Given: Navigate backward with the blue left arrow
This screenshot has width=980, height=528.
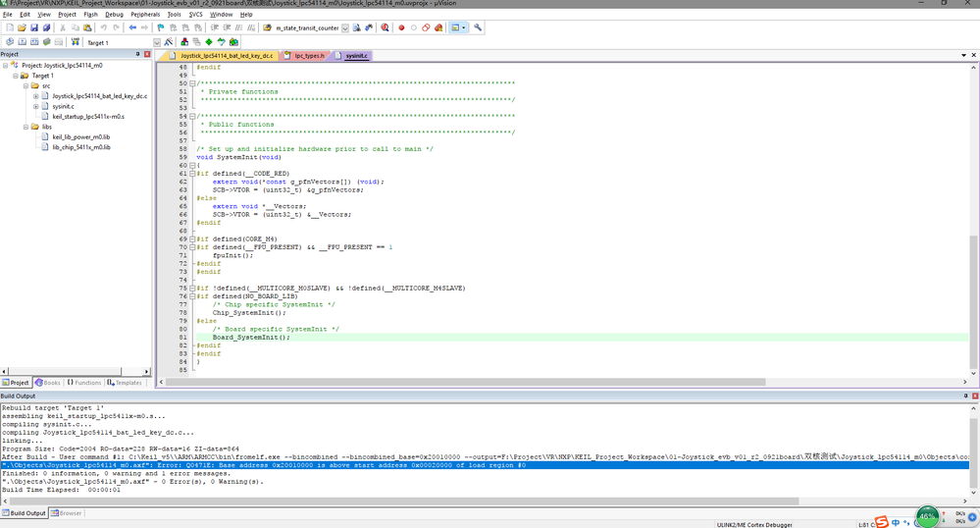Looking at the screenshot, I should coord(132,27).
